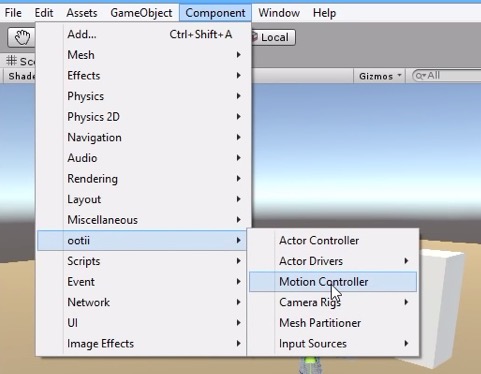Add Actor Controller component
The image size is (481, 374).
click(333, 240)
